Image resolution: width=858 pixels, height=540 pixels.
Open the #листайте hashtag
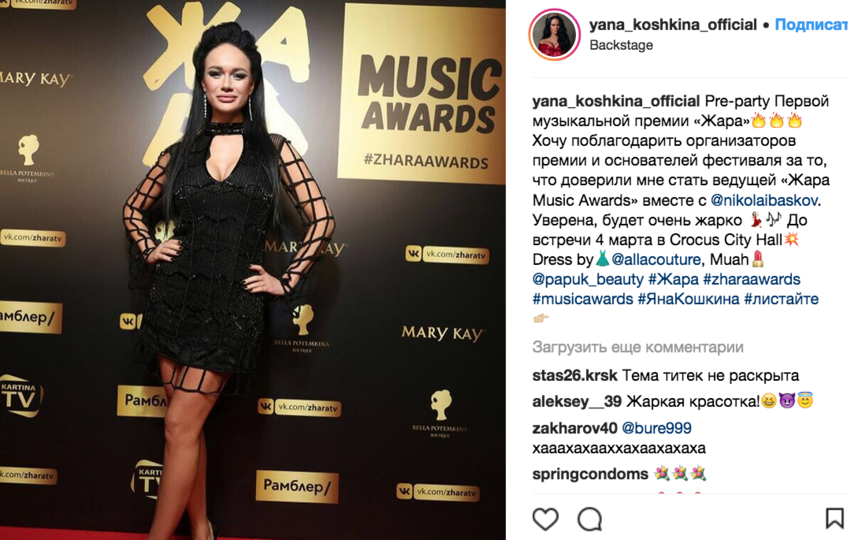point(781,299)
